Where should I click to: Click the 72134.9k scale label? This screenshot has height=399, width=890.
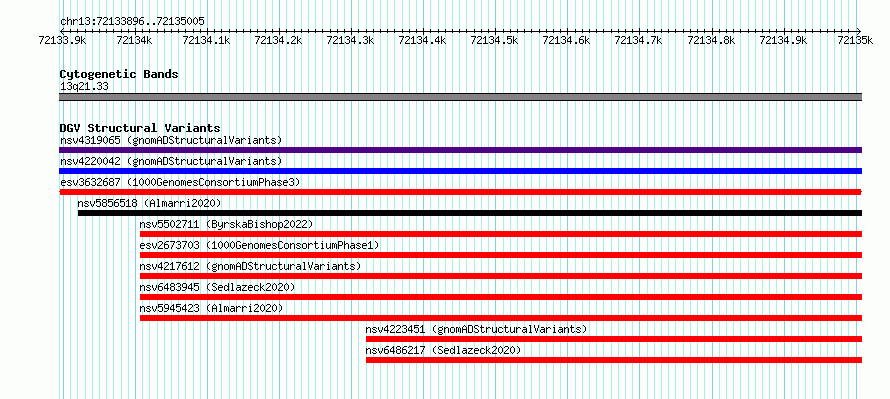click(x=783, y=40)
